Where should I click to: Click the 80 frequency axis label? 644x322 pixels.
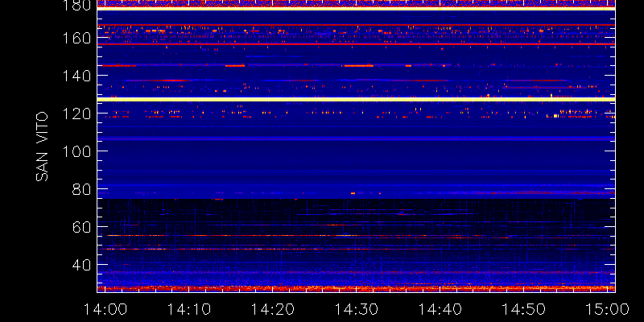coord(81,189)
